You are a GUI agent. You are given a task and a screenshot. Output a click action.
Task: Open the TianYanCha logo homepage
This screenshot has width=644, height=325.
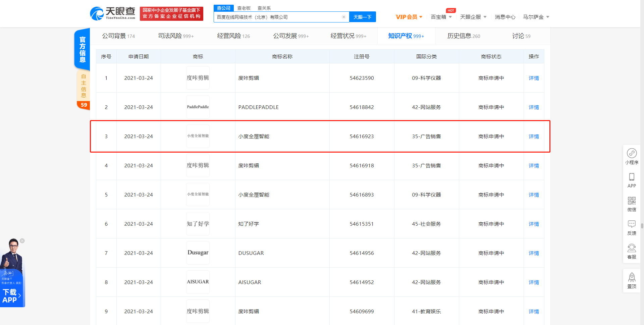(x=113, y=13)
